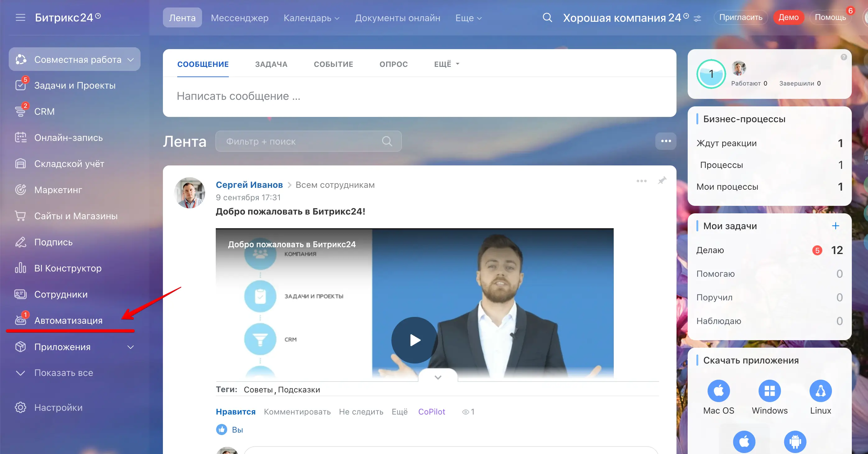Click the hamburger menu icon
Viewport: 868px width, 454px height.
20,17
